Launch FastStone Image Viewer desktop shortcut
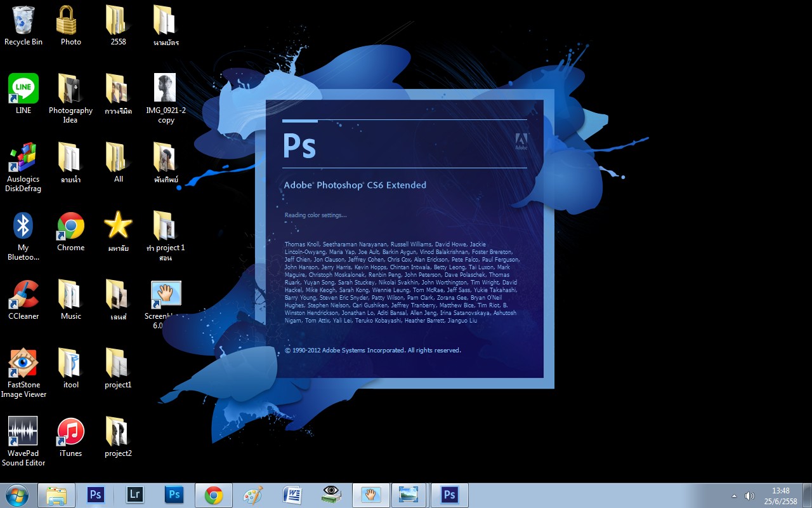The height and width of the screenshot is (508, 812). coord(23,373)
